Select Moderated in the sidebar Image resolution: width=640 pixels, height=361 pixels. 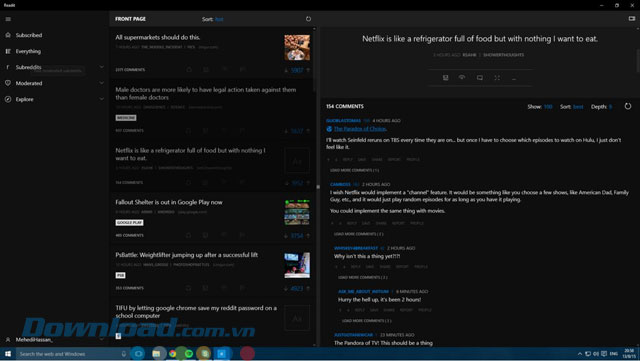[x=29, y=83]
